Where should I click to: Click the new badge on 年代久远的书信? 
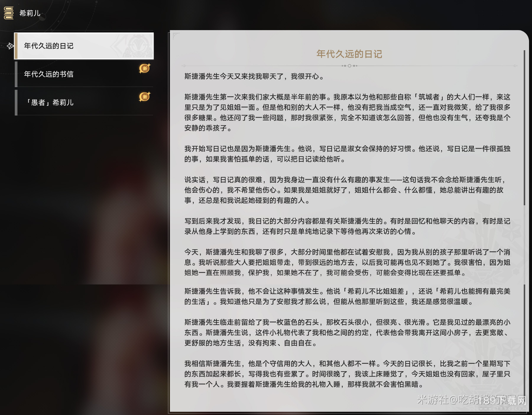(x=145, y=69)
